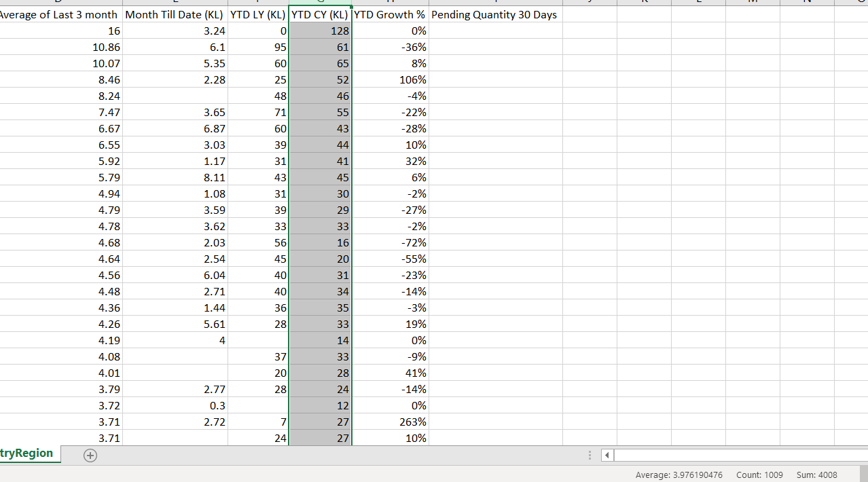Select the cell with value 7.47
The height and width of the screenshot is (482, 868).
tap(61, 112)
